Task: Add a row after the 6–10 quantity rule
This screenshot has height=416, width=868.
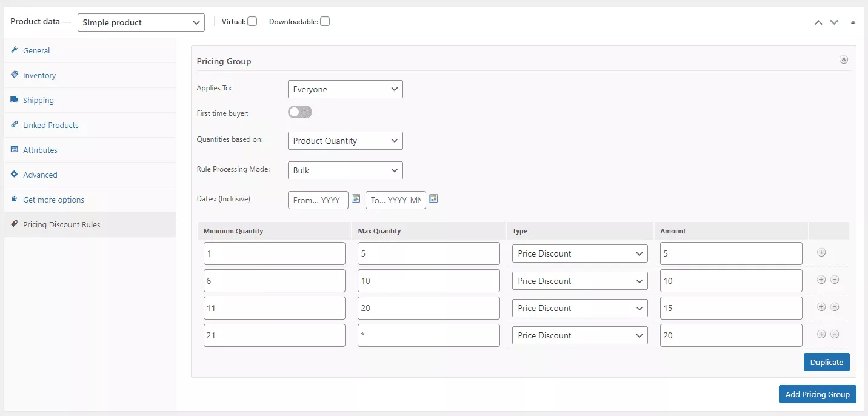Action: [x=821, y=280]
